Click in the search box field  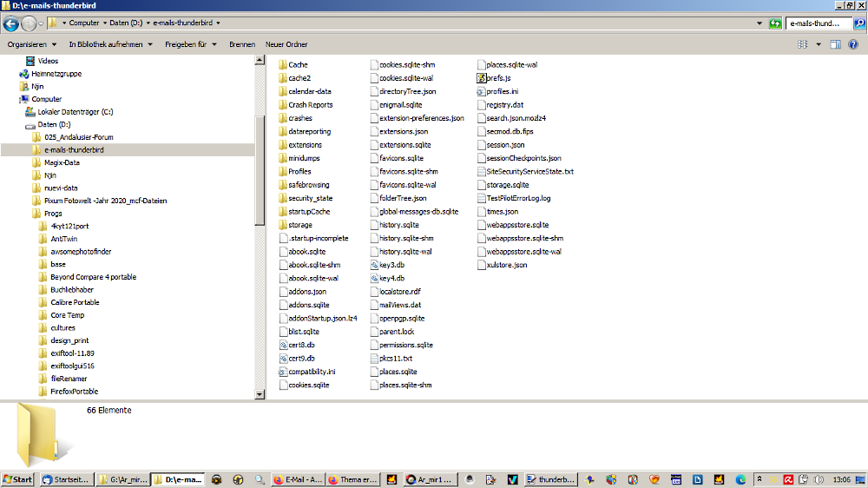click(x=819, y=23)
